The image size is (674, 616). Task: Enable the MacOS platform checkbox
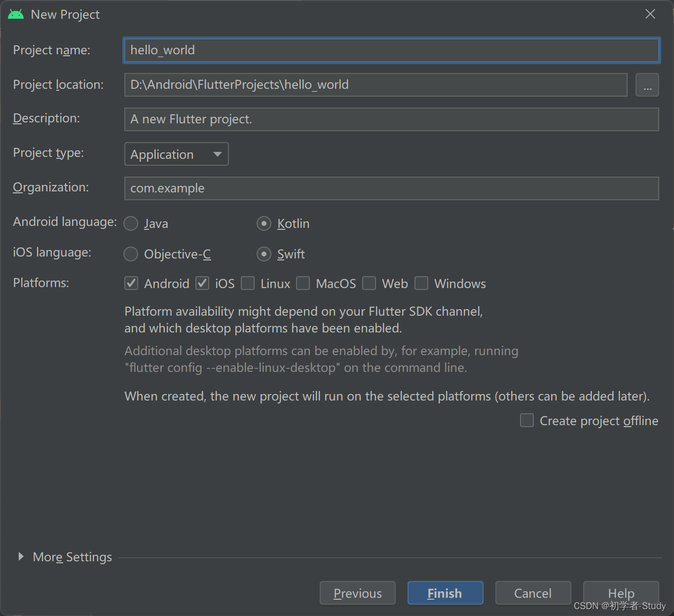(303, 283)
